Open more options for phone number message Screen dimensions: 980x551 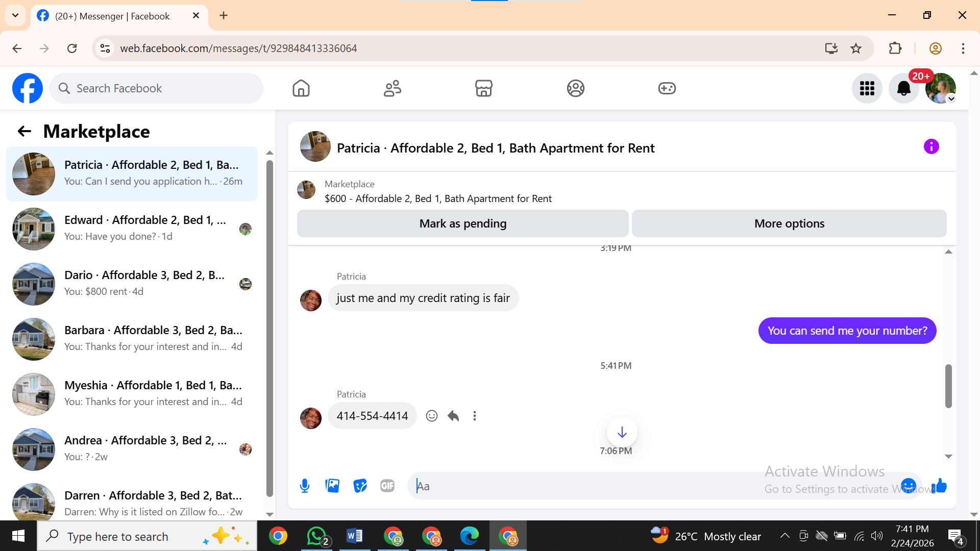[x=475, y=416]
